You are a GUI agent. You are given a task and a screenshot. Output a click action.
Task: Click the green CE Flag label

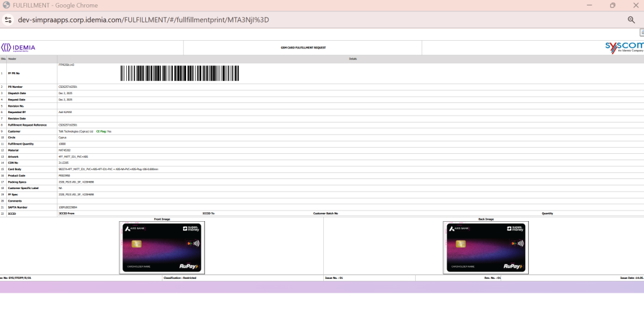click(101, 131)
